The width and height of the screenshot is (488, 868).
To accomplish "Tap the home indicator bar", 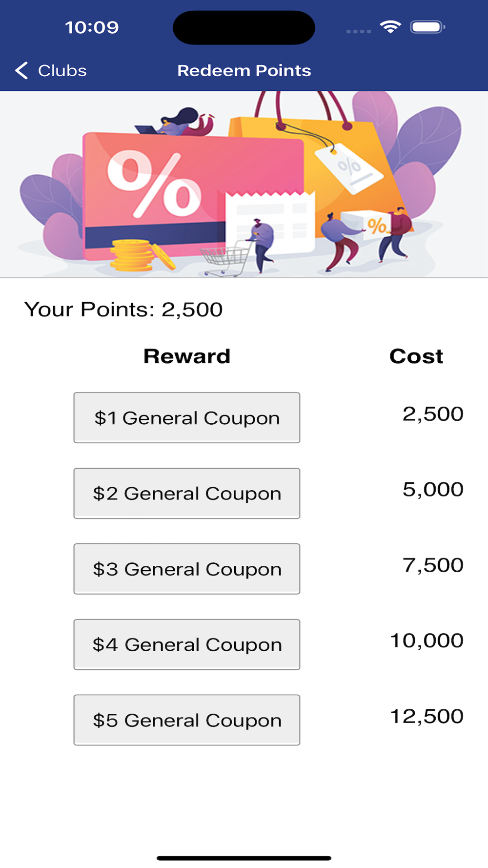I will [244, 858].
